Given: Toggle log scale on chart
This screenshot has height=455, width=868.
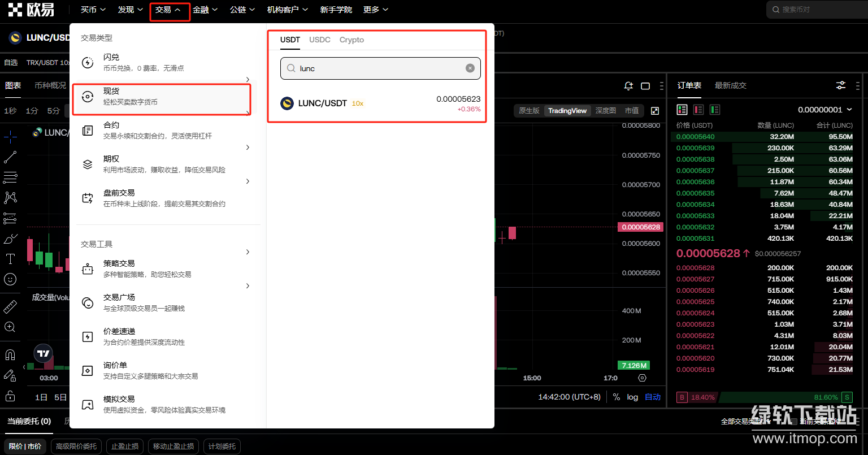Looking at the screenshot, I should pos(632,397).
